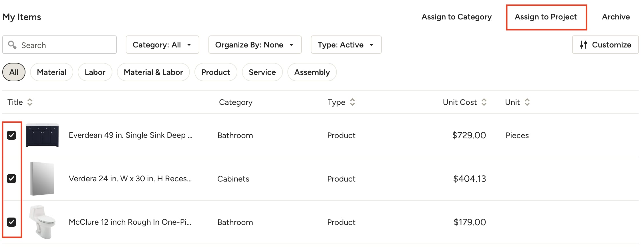The image size is (644, 251).
Task: Click the Archive action
Action: [616, 17]
